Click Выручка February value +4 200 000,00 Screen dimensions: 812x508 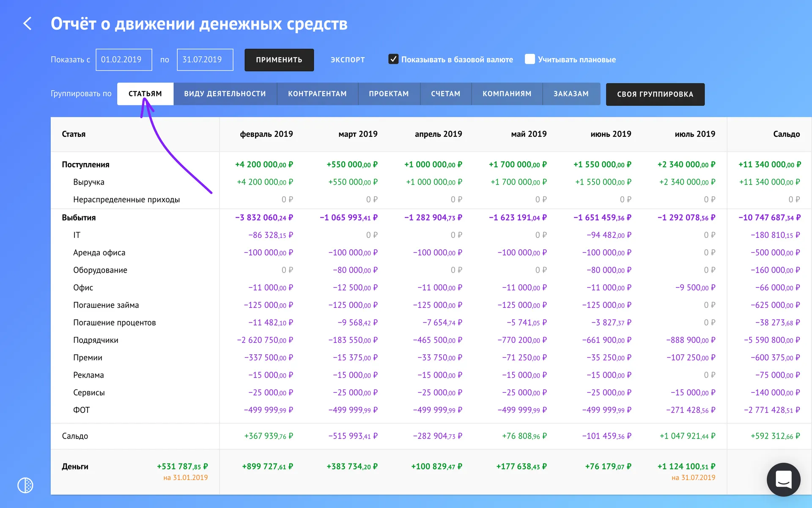pos(265,182)
